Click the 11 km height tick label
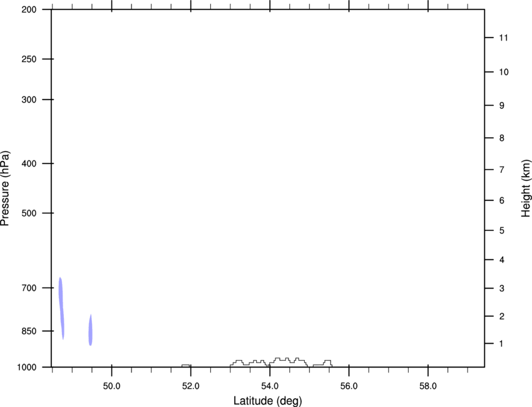 [x=501, y=38]
